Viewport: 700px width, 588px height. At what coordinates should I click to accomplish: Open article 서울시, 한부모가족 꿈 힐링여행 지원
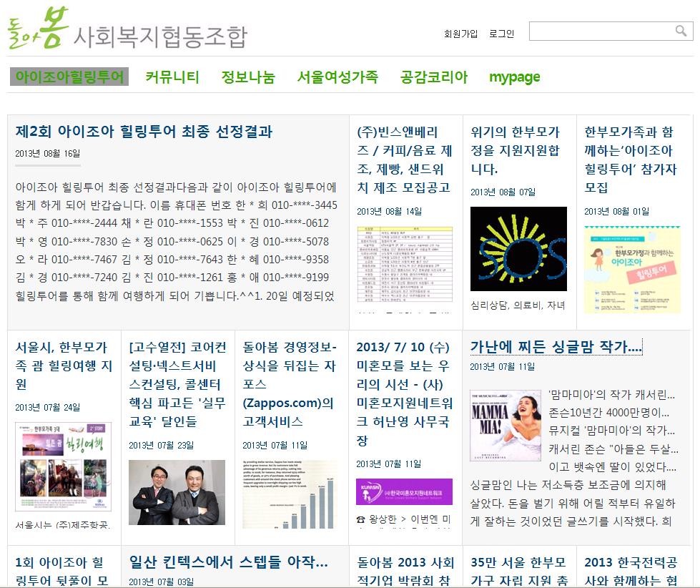(x=64, y=366)
